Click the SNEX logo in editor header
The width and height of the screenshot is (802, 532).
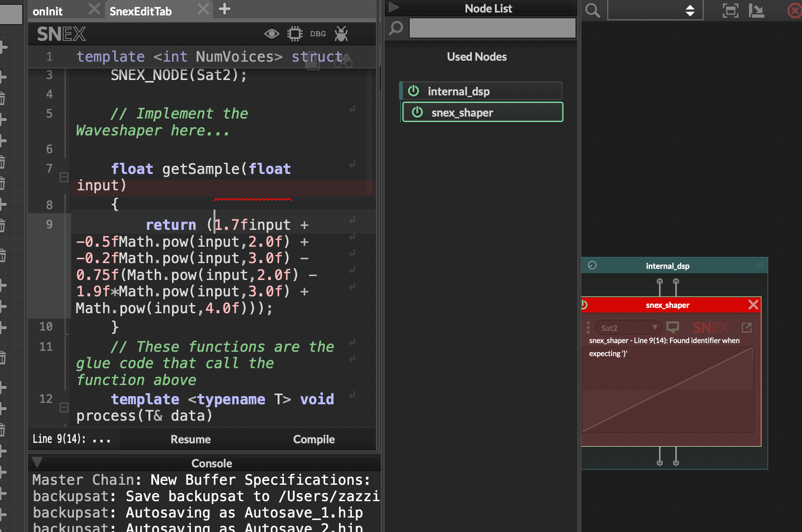pyautogui.click(x=61, y=34)
